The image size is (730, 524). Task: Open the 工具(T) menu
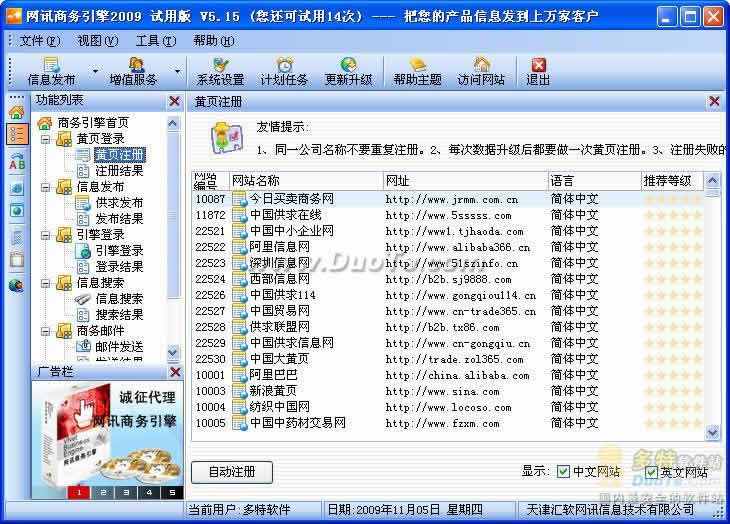click(156, 41)
